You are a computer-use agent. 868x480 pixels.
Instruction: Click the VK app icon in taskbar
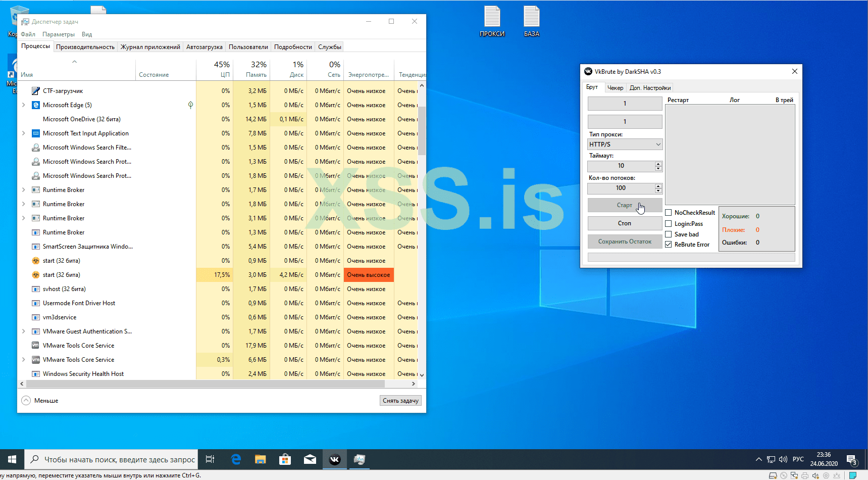(x=335, y=459)
